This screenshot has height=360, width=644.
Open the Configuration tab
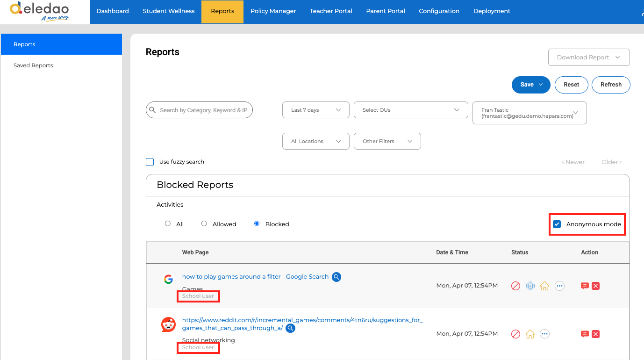coord(439,11)
